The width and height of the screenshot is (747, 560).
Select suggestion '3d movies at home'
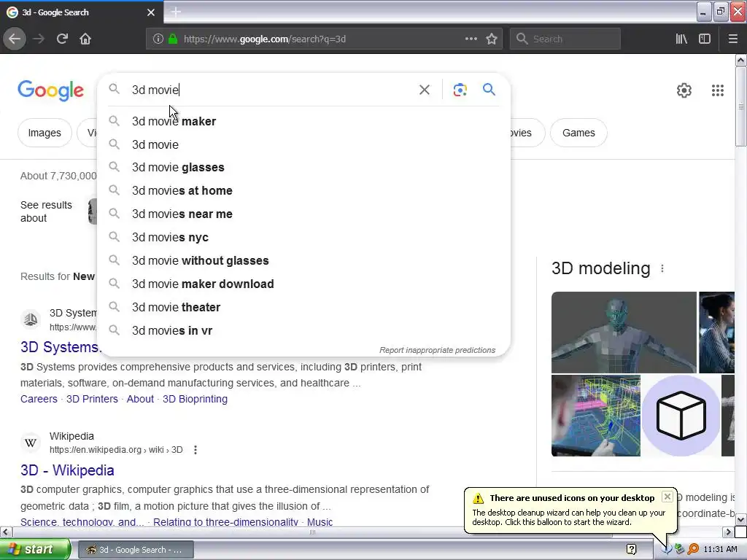[303, 190]
